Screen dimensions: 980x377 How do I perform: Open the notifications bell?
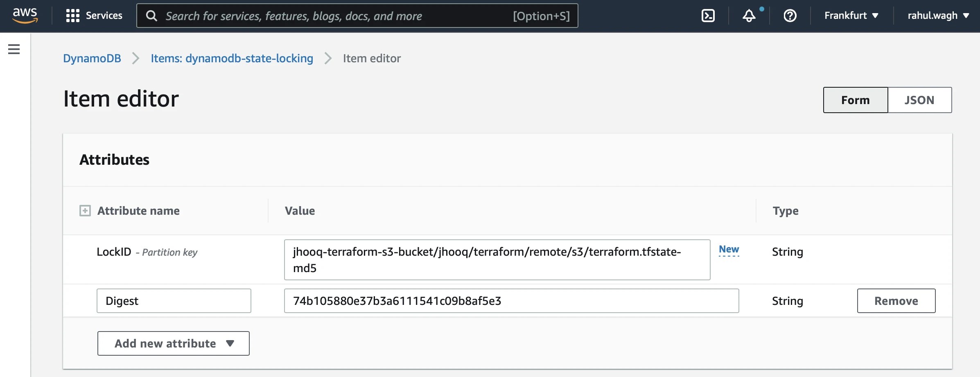tap(749, 16)
